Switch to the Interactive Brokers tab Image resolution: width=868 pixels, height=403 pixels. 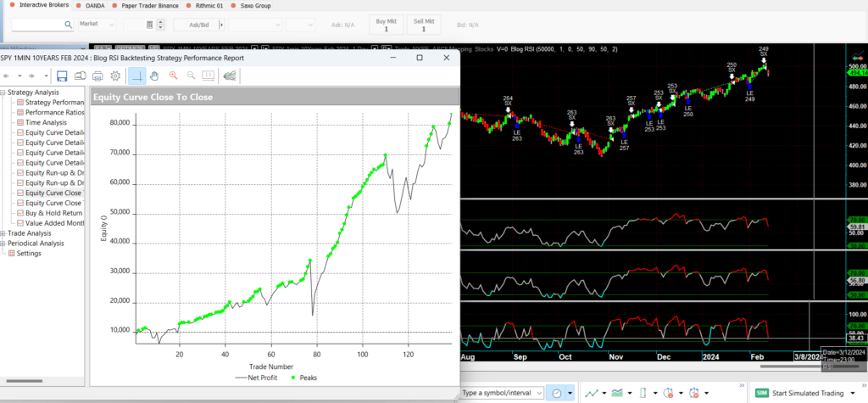point(44,5)
